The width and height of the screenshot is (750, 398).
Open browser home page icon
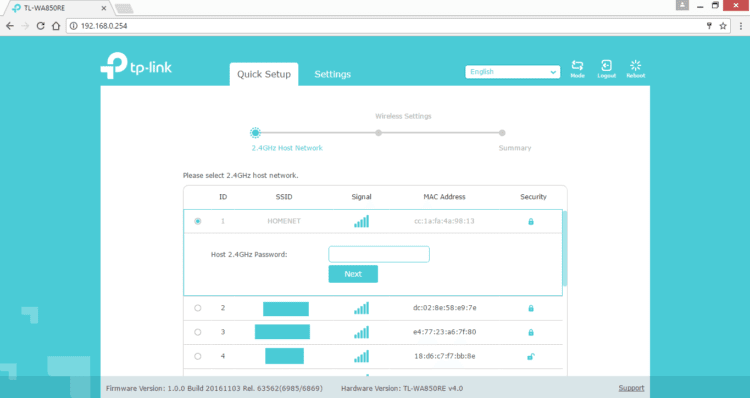[x=56, y=26]
